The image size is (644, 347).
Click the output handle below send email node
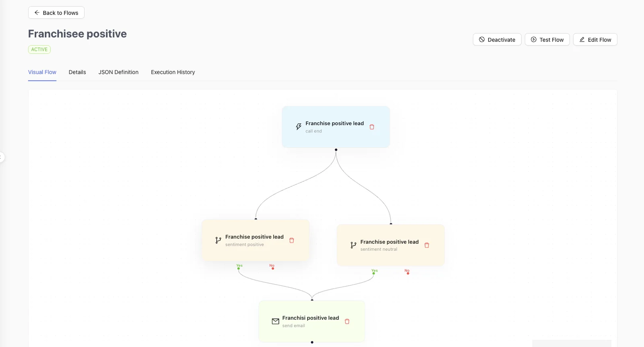tap(312, 342)
